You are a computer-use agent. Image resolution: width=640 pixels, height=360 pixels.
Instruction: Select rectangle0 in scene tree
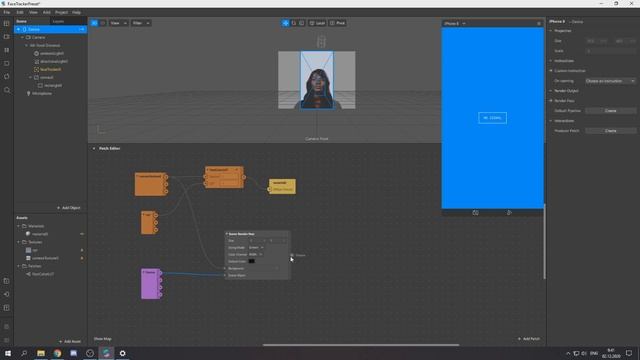pyautogui.click(x=53, y=86)
